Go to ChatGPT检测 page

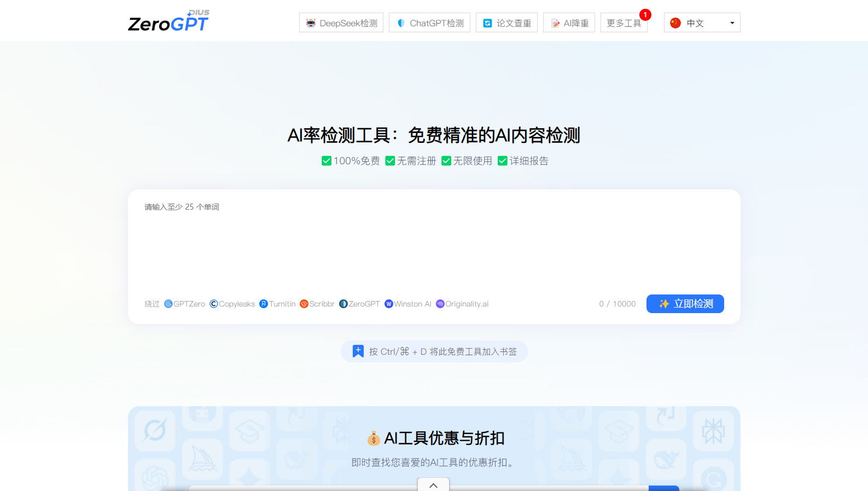tap(429, 23)
